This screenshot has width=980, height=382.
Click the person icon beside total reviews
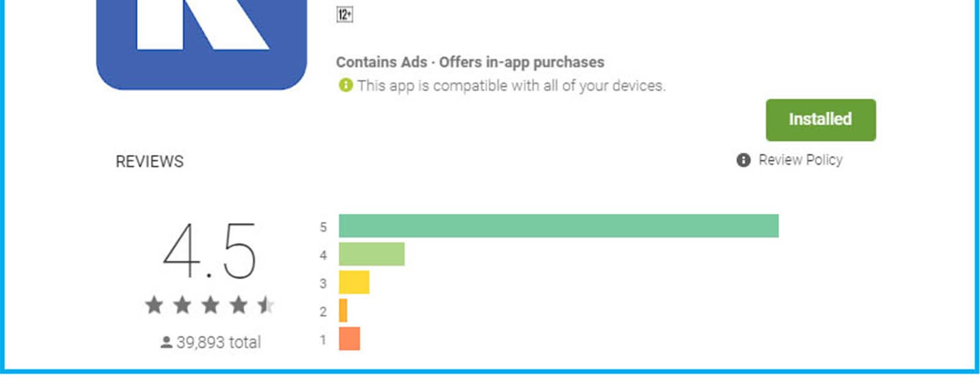(166, 343)
